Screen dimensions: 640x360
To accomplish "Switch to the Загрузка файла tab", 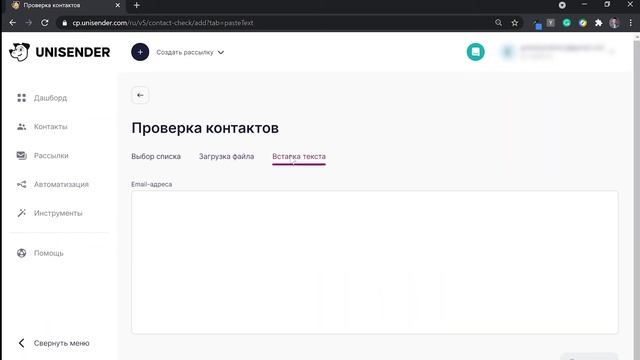I will pos(227,156).
